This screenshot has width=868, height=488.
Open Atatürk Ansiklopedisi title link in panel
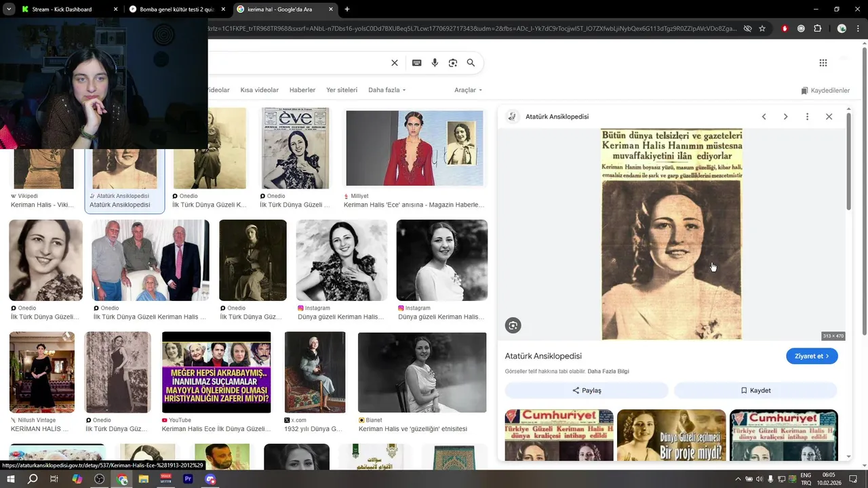[x=543, y=356]
